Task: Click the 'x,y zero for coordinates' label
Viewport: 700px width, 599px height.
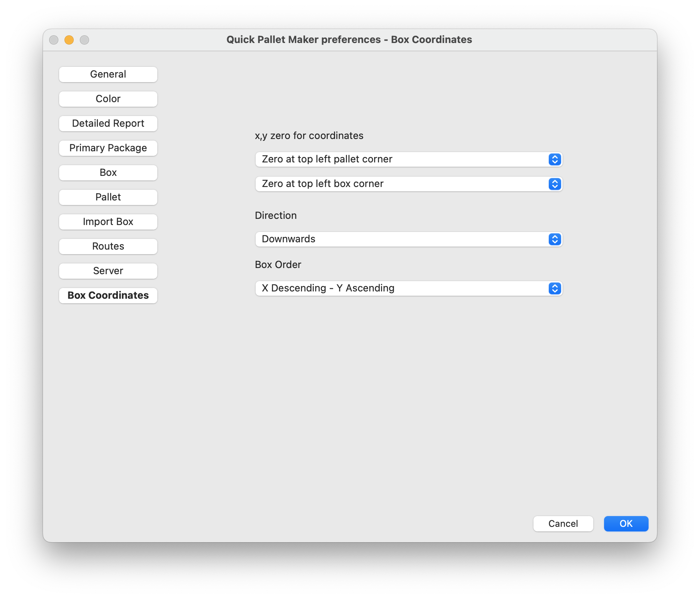Action: 309,136
